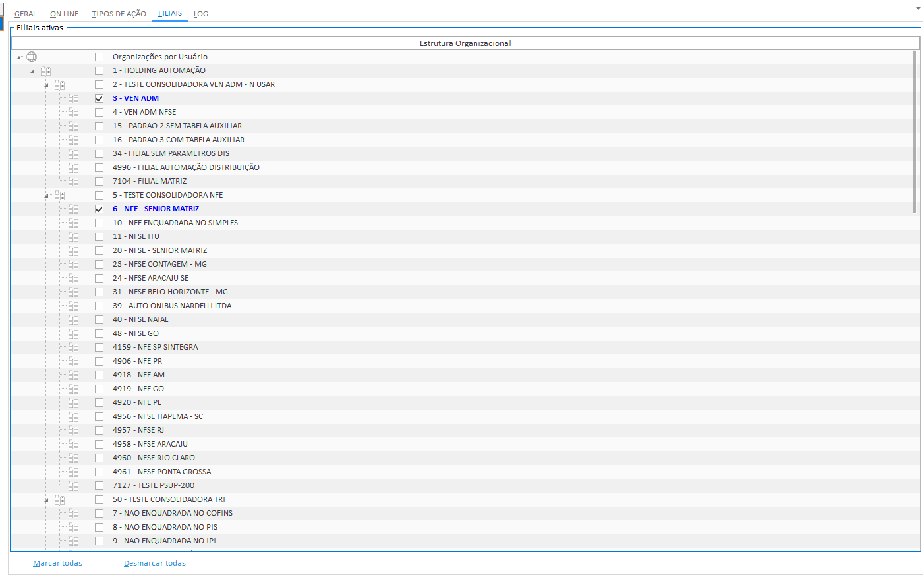924x575 pixels.
Task: Click building icon beside 39 - AUTO ONIBUS NARDELLI LTDA
Action: tap(73, 306)
